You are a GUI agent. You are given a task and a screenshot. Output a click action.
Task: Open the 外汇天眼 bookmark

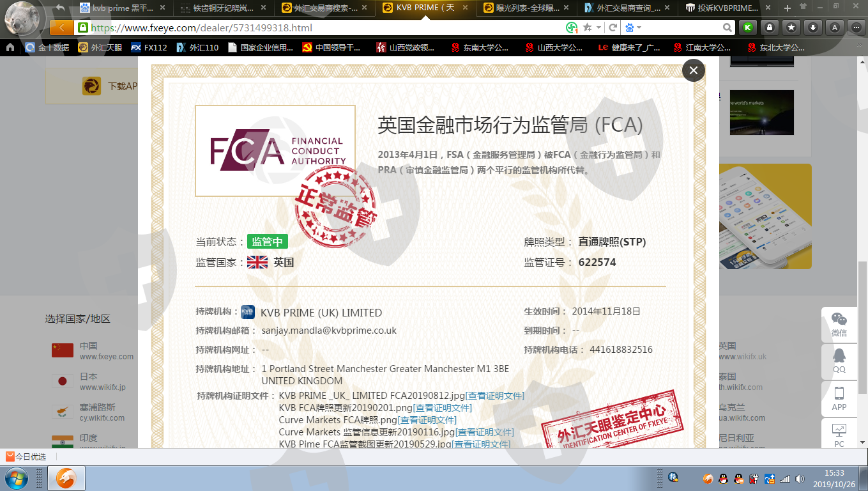tap(100, 47)
